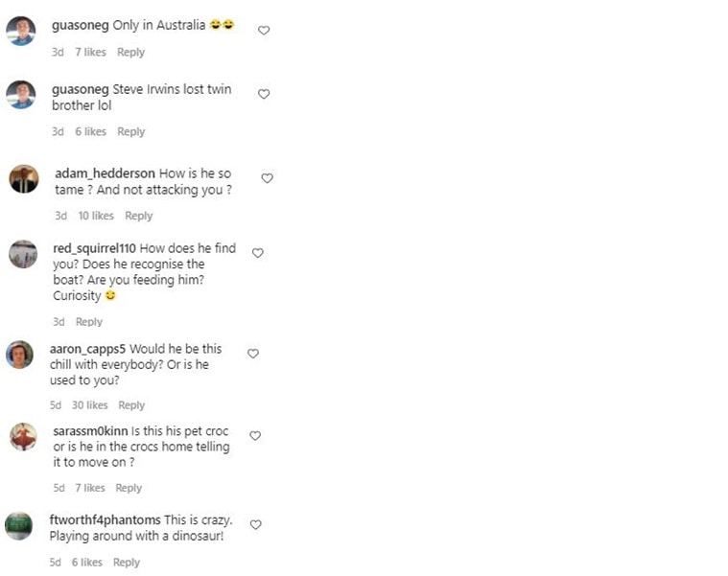Open sarassm0kinn's profile picture
This screenshot has width=728, height=576.
coord(23,437)
